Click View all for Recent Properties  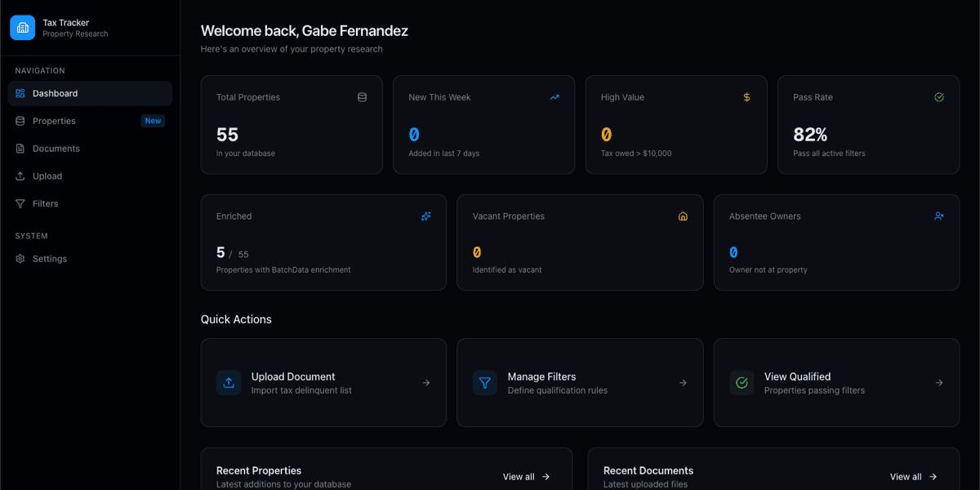click(526, 477)
